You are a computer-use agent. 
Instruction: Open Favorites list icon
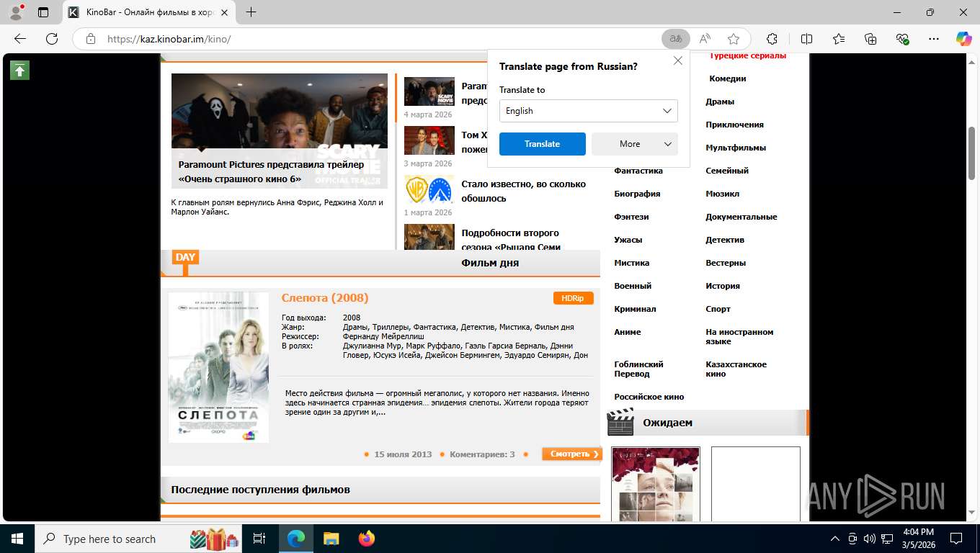click(839, 39)
